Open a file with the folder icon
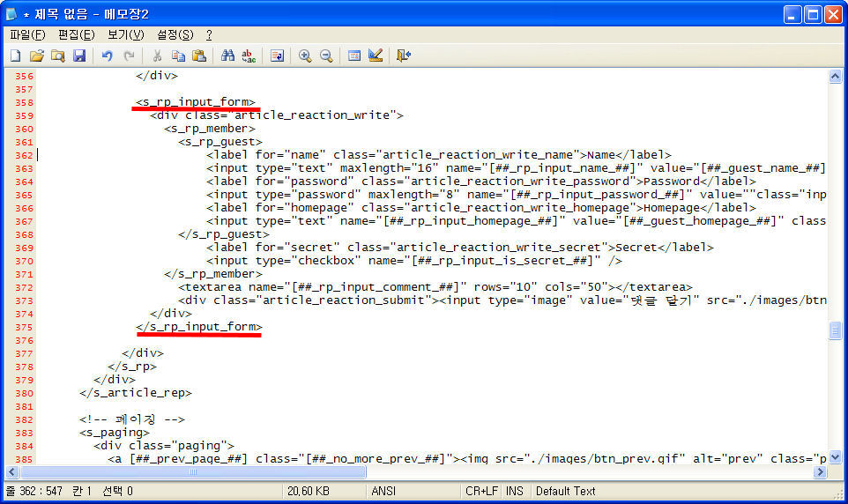The image size is (848, 504). point(37,56)
